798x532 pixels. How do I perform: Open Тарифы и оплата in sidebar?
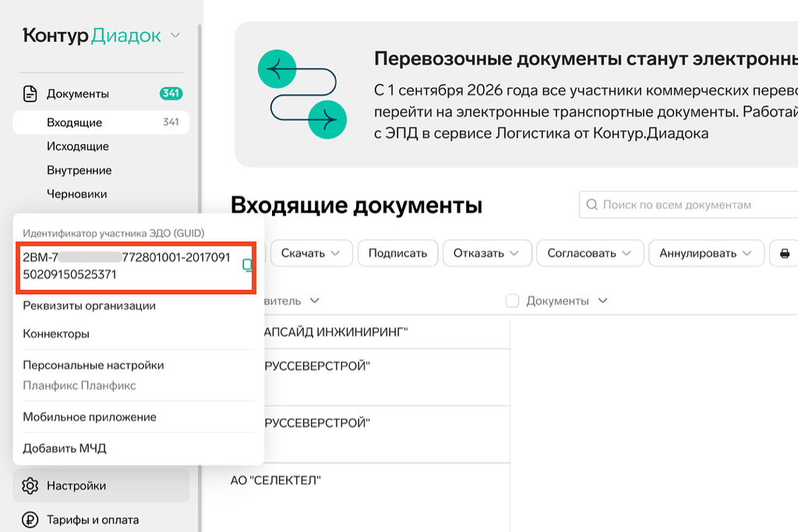(93, 520)
